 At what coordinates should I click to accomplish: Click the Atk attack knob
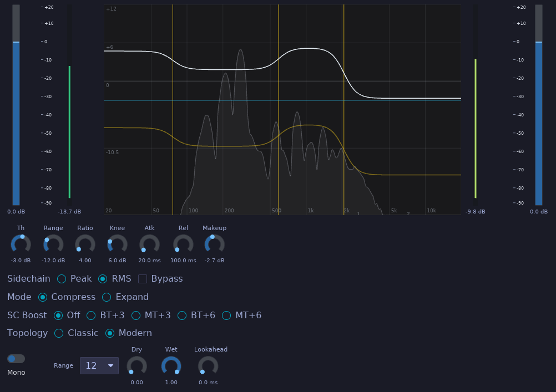150,244
